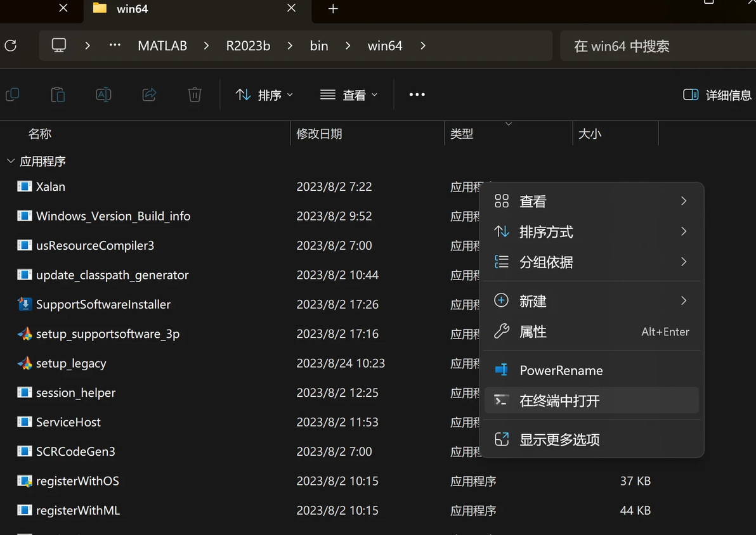
Task: Click the registerWithOS file icon
Action: coord(25,480)
